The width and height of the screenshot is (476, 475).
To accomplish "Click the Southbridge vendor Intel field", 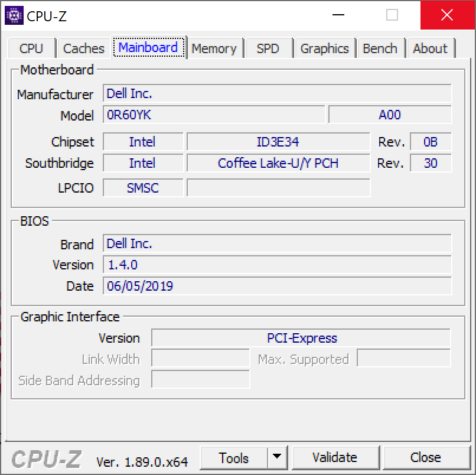I will (143, 163).
